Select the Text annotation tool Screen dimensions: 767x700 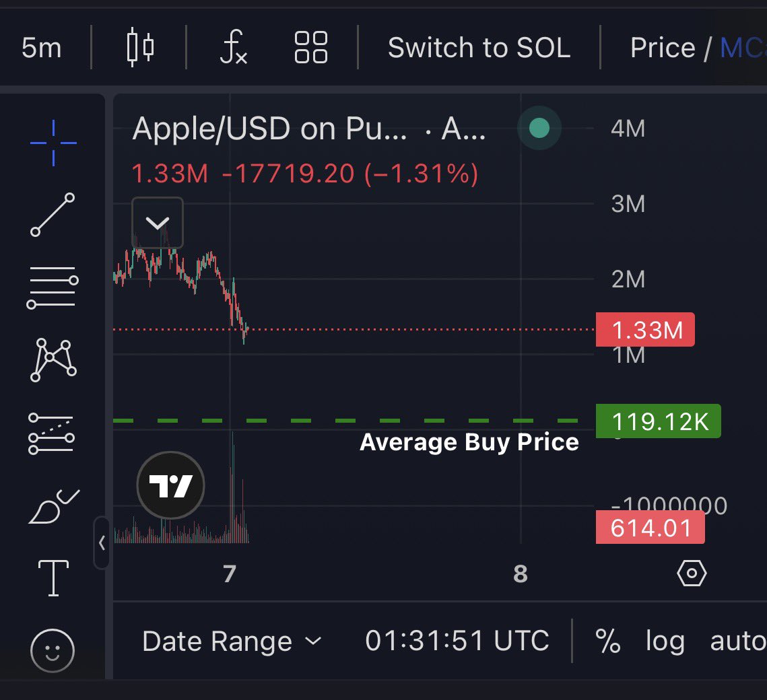(x=53, y=577)
